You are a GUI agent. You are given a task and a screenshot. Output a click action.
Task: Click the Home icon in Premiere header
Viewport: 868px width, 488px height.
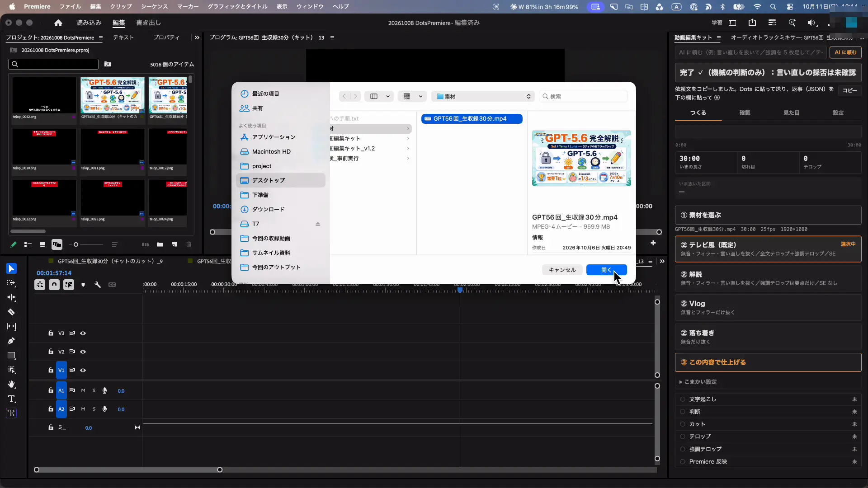click(x=58, y=23)
